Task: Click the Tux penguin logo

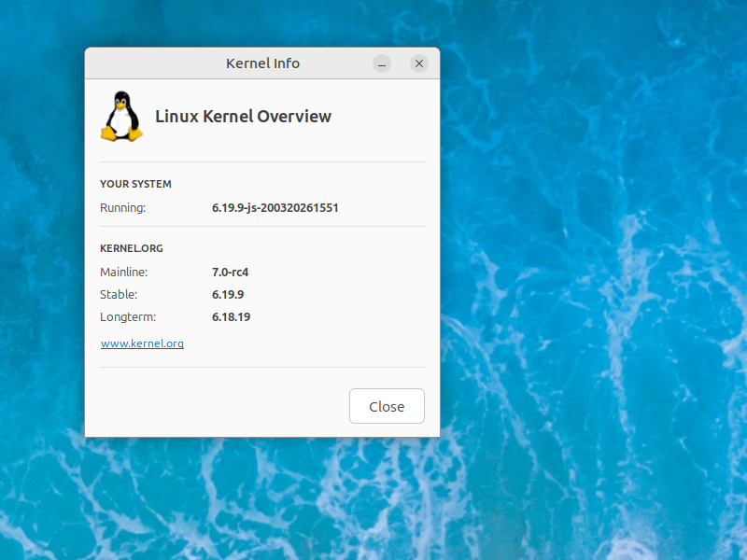Action: pos(121,117)
